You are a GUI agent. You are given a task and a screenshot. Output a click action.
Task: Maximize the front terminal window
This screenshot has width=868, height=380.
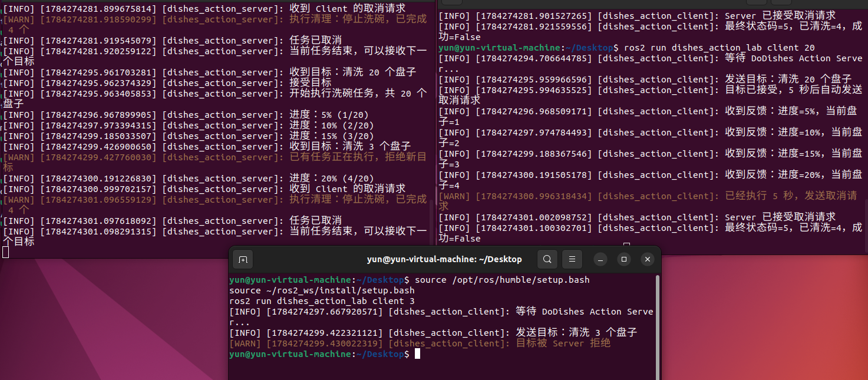[624, 259]
